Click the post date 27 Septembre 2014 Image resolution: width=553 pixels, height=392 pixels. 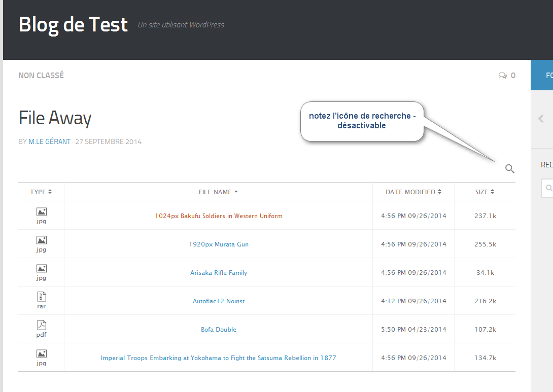[x=108, y=141]
